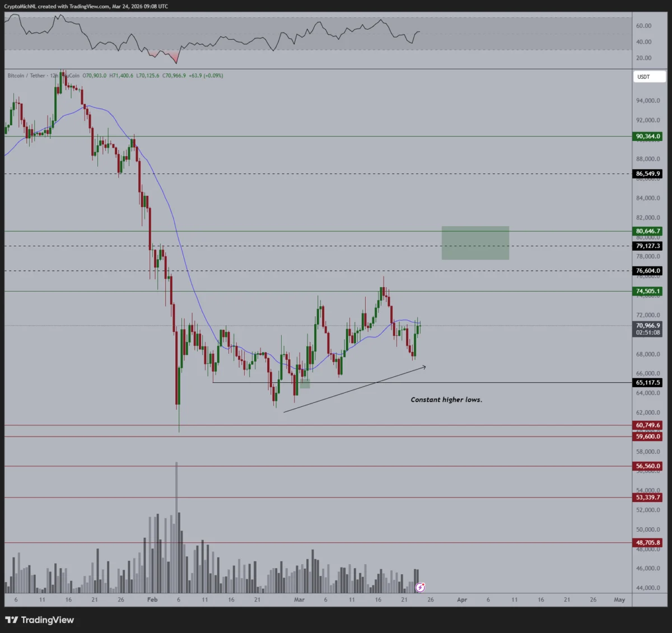The height and width of the screenshot is (633, 672).
Task: Select the 65,117.5 support price label
Action: click(x=648, y=383)
